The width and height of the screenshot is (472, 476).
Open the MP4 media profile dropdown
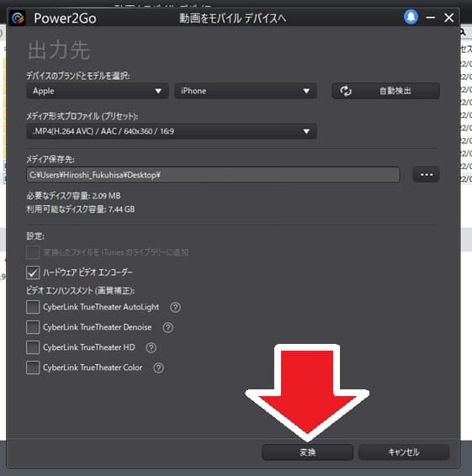point(172,131)
